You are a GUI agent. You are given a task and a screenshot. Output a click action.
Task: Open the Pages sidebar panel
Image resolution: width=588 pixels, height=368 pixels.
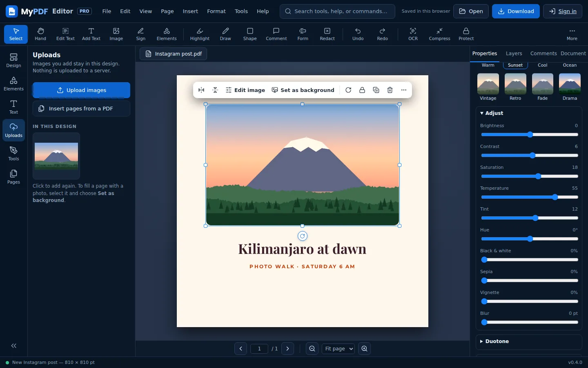coord(13,177)
